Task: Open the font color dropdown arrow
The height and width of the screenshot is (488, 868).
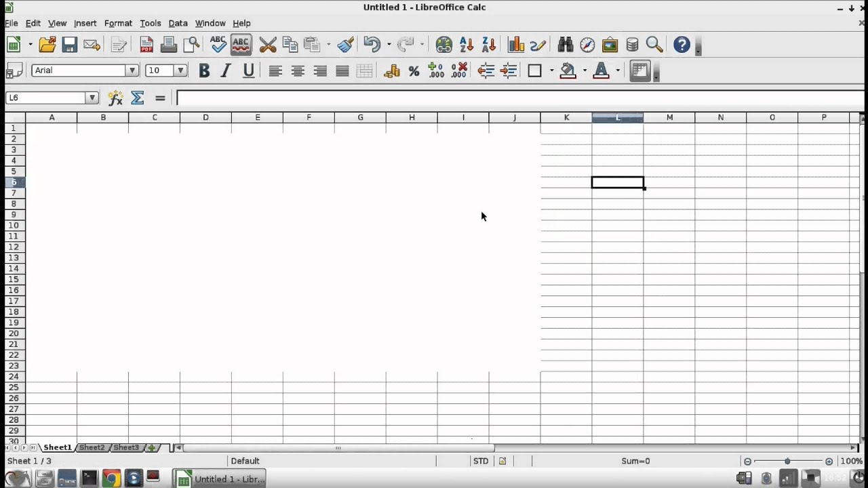Action: (618, 70)
